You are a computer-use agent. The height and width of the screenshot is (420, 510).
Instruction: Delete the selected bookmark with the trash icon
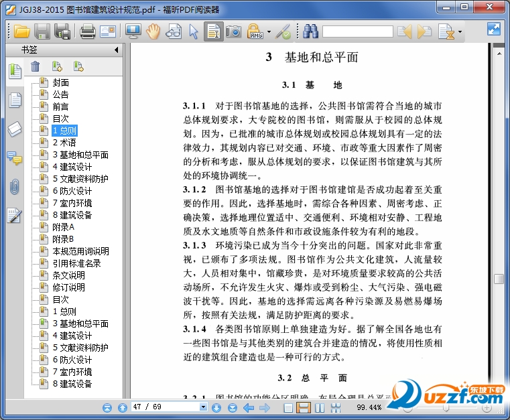click(35, 66)
